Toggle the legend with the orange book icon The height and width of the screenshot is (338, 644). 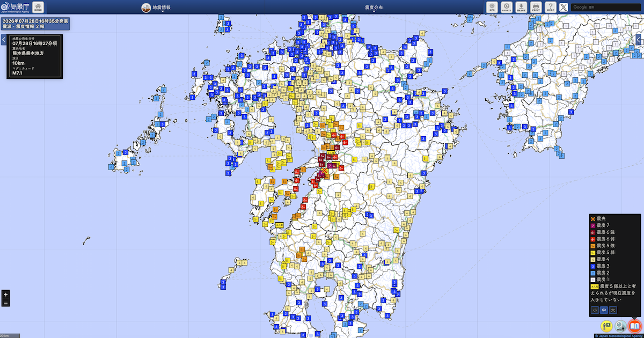(635, 326)
